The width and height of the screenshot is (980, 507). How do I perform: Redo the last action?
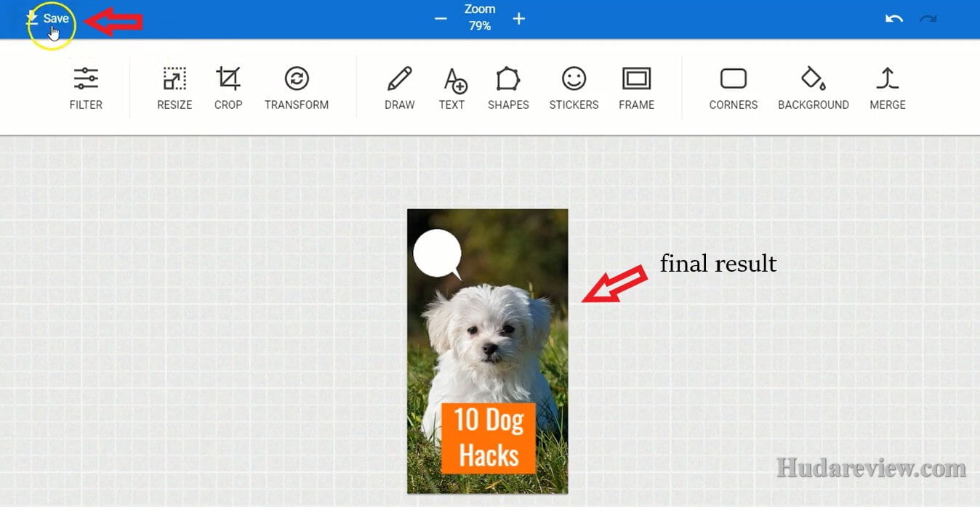tap(928, 19)
